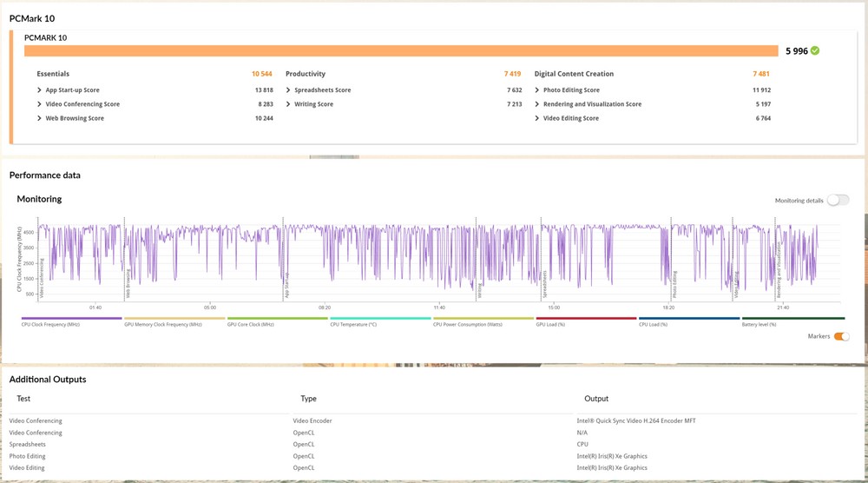Click the orange PCMark 10 score bar
The height and width of the screenshot is (483, 868).
click(x=401, y=51)
